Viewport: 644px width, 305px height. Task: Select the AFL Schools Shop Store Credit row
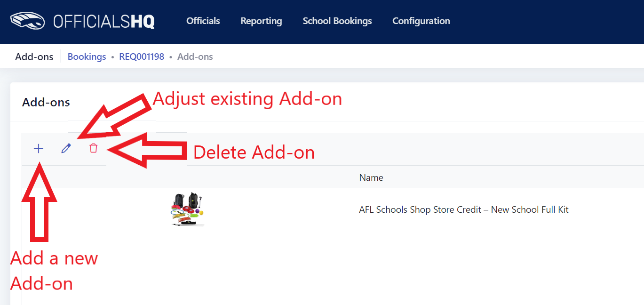click(x=333, y=209)
